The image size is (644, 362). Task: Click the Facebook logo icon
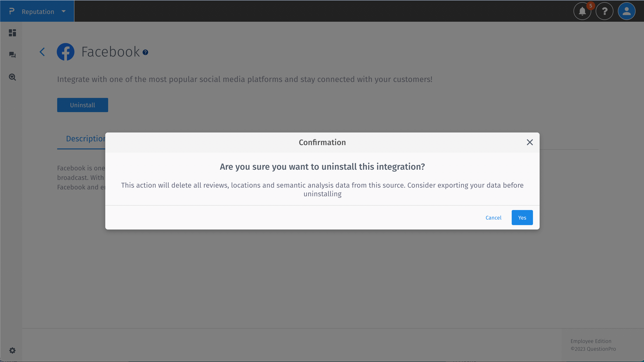[66, 52]
